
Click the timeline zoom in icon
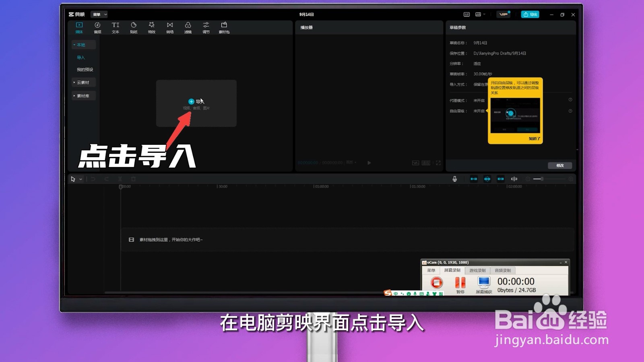571,179
